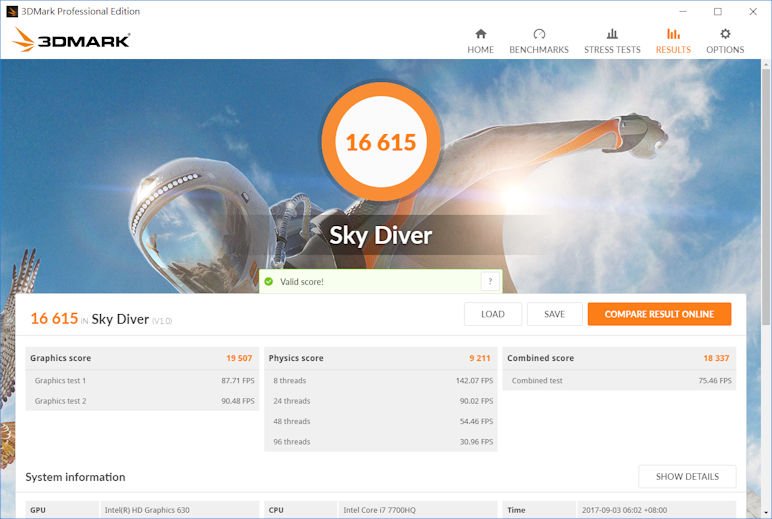
Task: Click the 16 615 in Sky Diver heading
Action: [x=101, y=319]
